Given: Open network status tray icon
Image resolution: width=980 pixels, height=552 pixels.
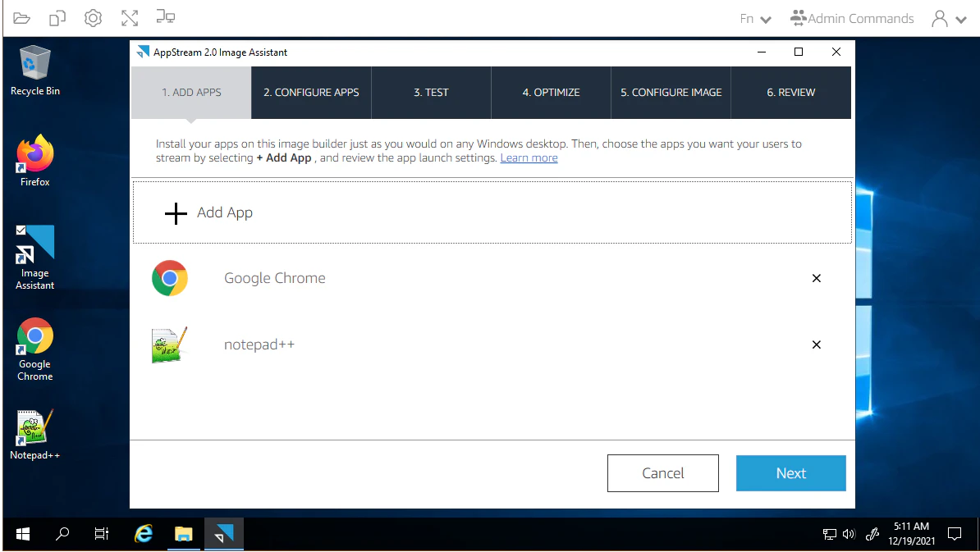Looking at the screenshot, I should [x=829, y=534].
